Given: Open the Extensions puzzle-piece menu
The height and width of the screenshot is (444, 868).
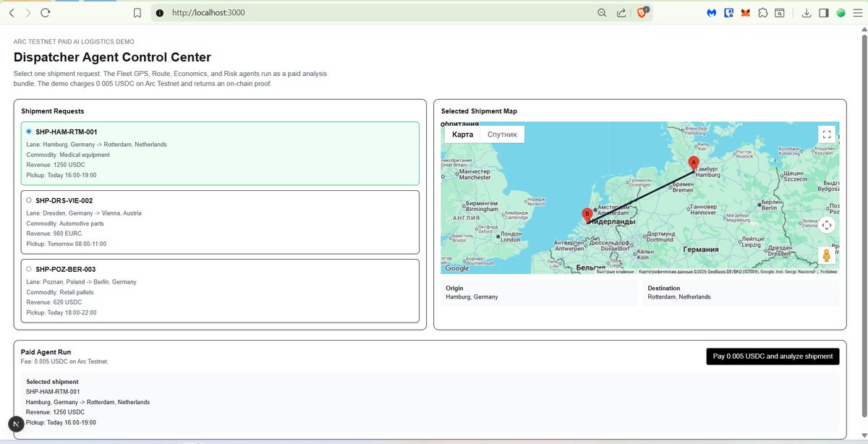Looking at the screenshot, I should tap(763, 12).
